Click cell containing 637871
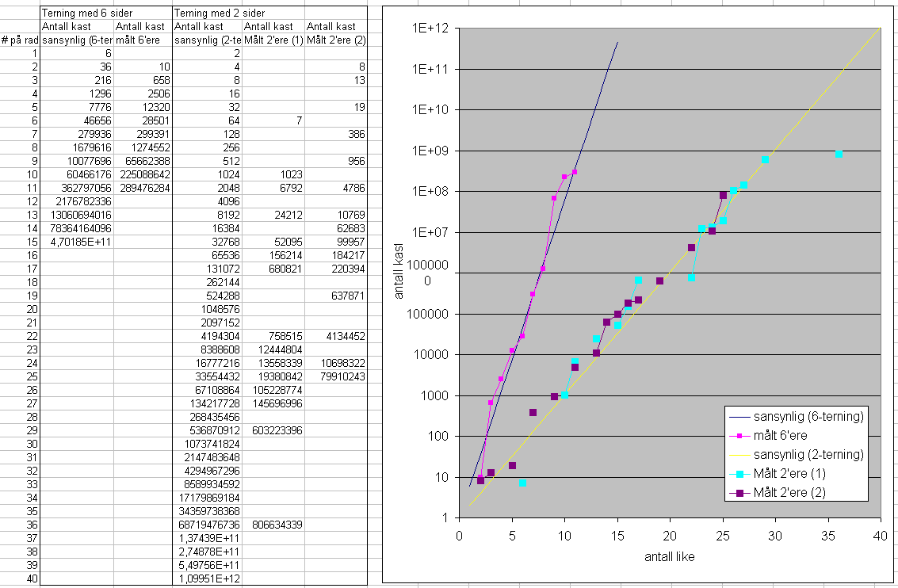Image resolution: width=898 pixels, height=588 pixels. click(x=335, y=296)
